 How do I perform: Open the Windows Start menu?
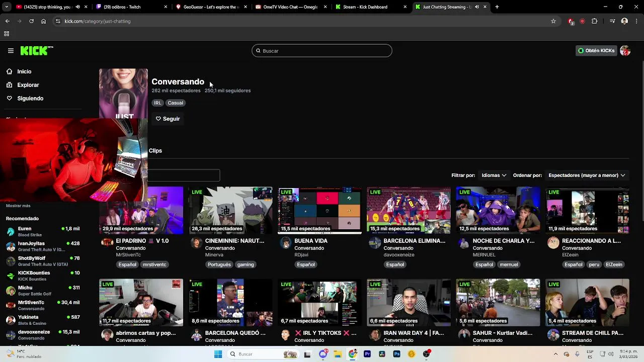tap(218, 354)
